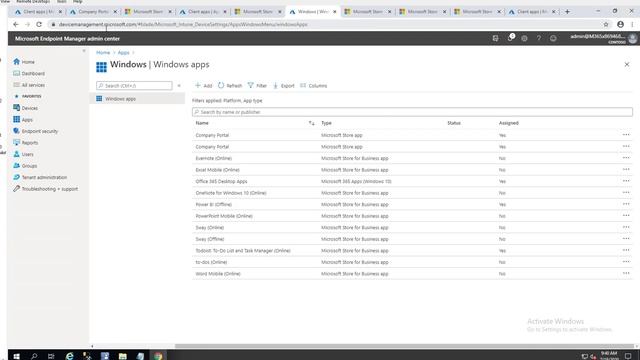Open the Chrome profile icon
The width and height of the screenshot is (640, 360).
(x=620, y=24)
